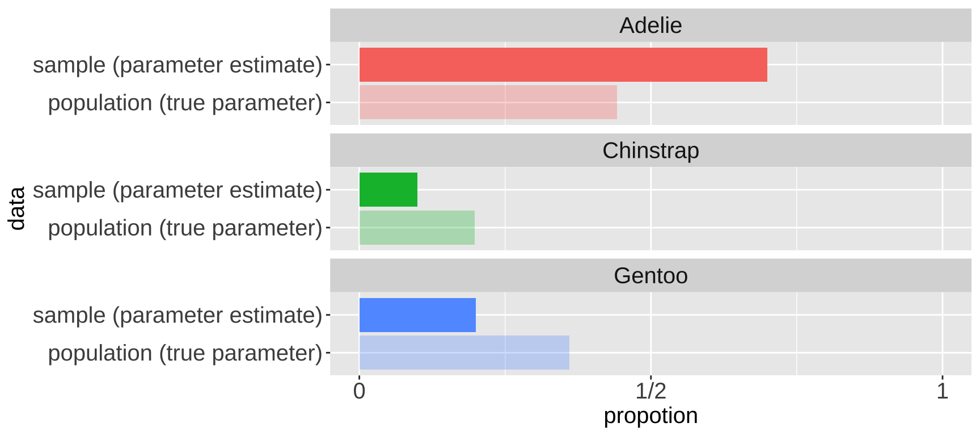Screen dimensions: 980x436
Task: Click the 0 tick label on x-axis
Action: click(x=359, y=391)
